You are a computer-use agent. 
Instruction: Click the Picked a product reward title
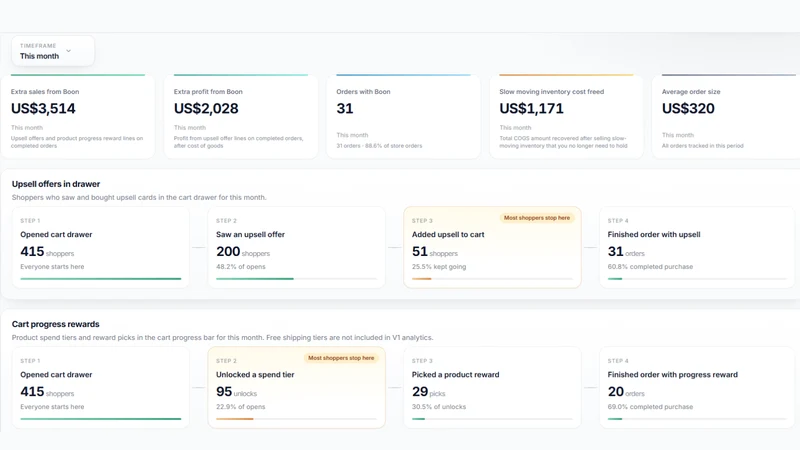[x=456, y=374]
